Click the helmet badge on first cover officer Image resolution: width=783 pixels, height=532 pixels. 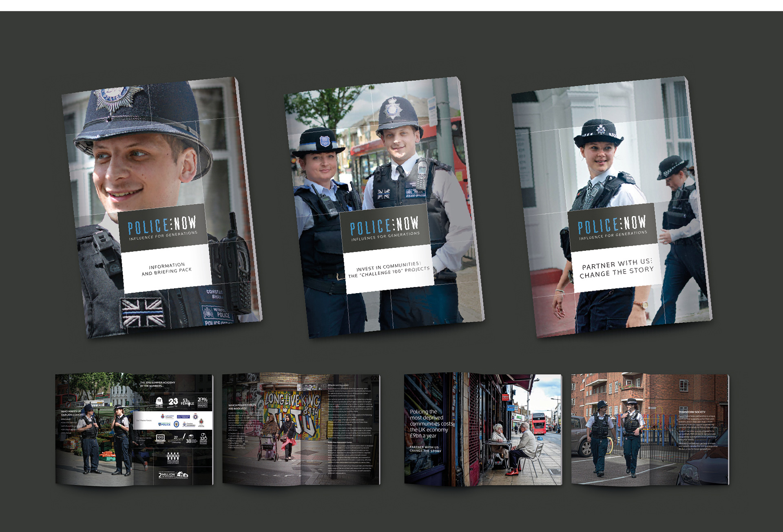115,98
